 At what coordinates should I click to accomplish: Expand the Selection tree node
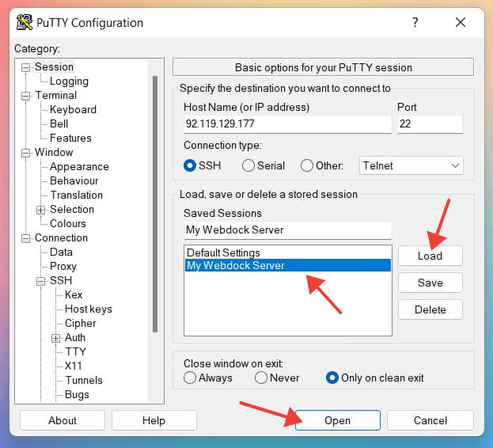[41, 210]
